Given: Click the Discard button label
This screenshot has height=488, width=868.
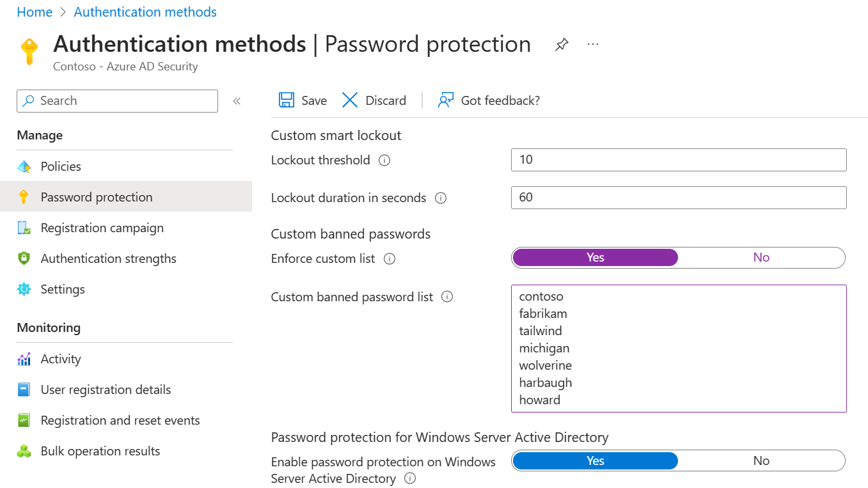Looking at the screenshot, I should pyautogui.click(x=386, y=100).
